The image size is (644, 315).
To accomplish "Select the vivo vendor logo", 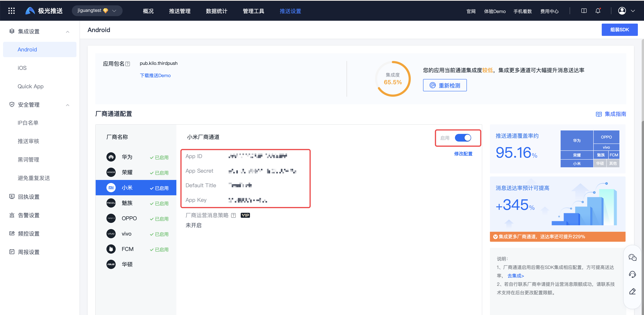I will click(111, 234).
